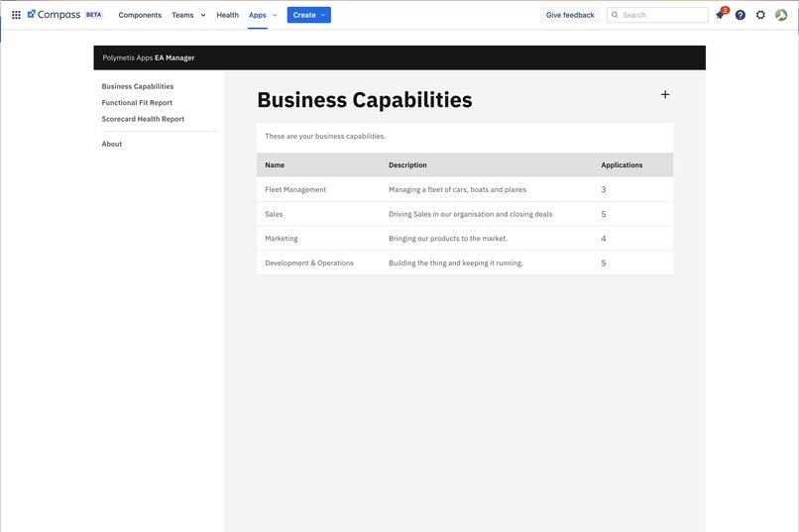Open the user profile avatar
The height and width of the screenshot is (532, 799).
(781, 15)
